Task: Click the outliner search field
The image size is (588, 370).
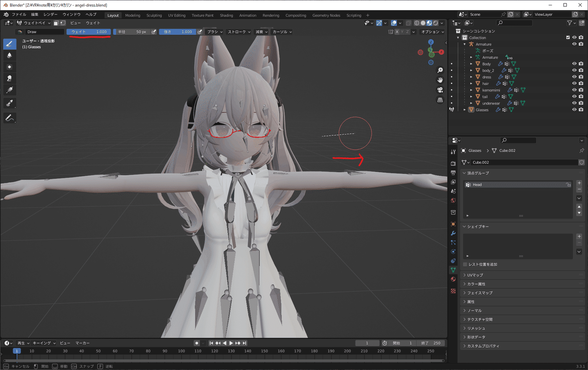Action: tap(514, 23)
